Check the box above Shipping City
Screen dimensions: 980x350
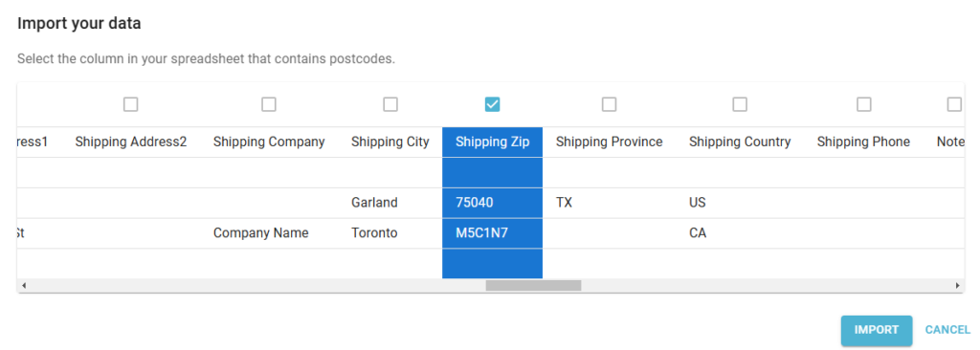[x=390, y=104]
